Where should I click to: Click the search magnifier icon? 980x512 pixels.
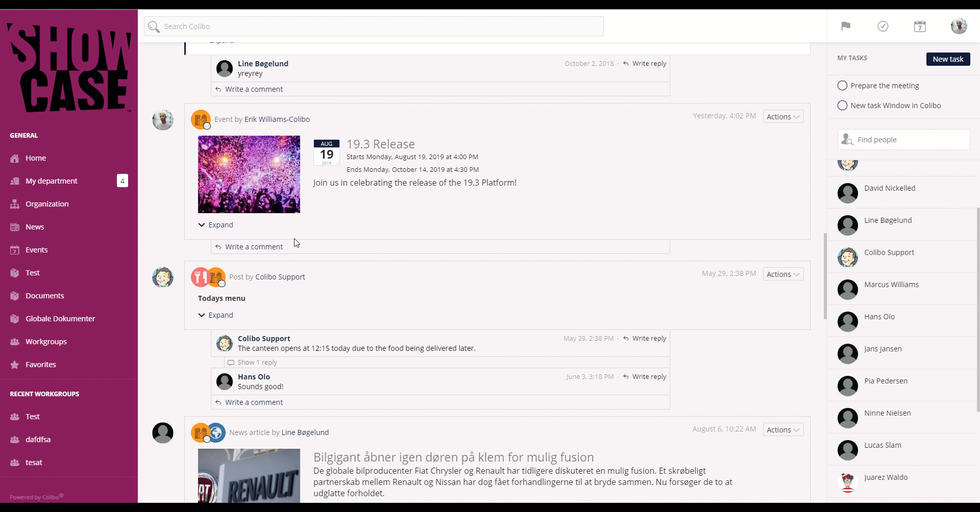(x=154, y=27)
